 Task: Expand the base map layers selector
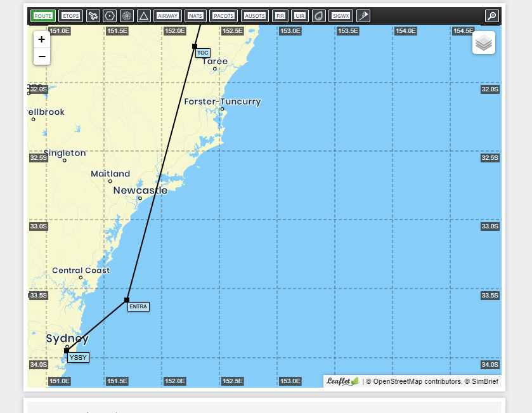(x=484, y=43)
